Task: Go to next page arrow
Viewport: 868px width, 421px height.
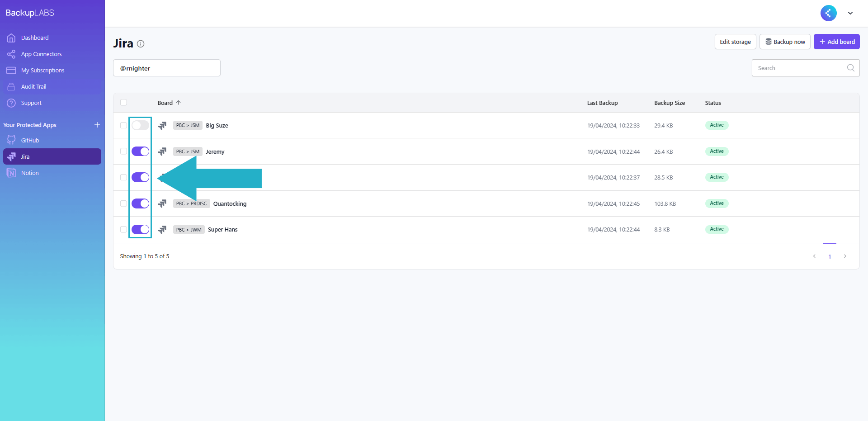Action: 845,256
